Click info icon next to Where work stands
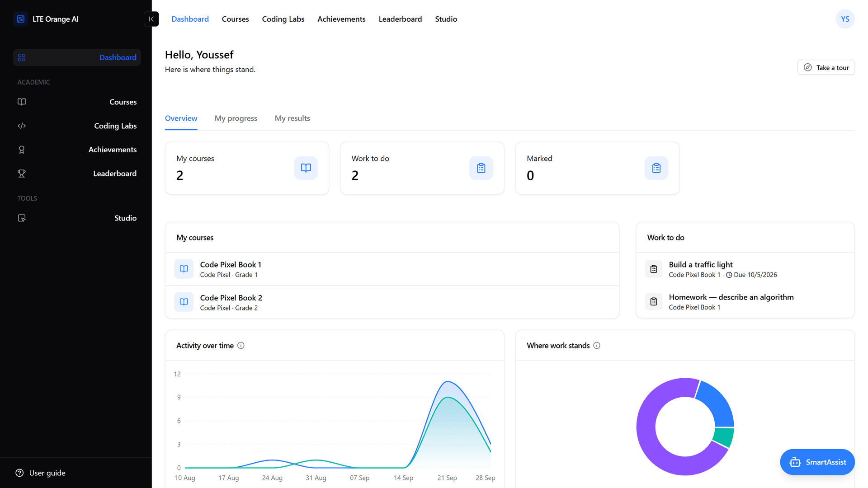Viewport: 868px width, 488px height. click(x=597, y=346)
